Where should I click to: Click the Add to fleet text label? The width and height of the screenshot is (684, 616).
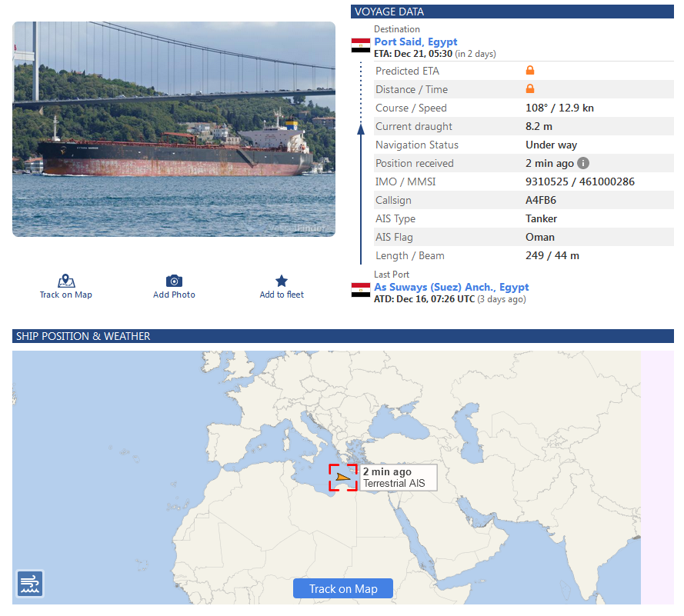[282, 295]
